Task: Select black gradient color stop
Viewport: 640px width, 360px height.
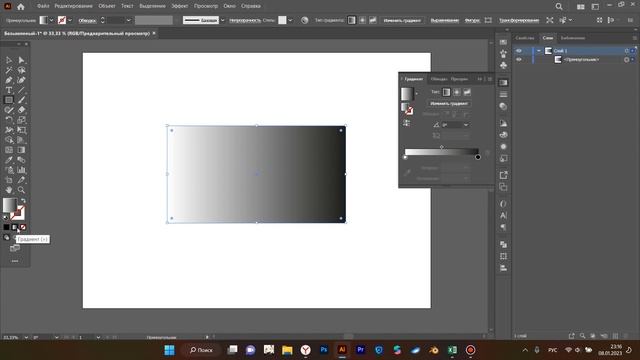Action: click(478, 157)
